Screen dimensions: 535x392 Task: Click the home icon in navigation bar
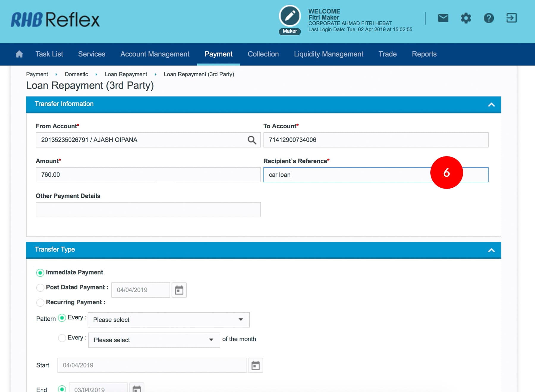coord(19,54)
